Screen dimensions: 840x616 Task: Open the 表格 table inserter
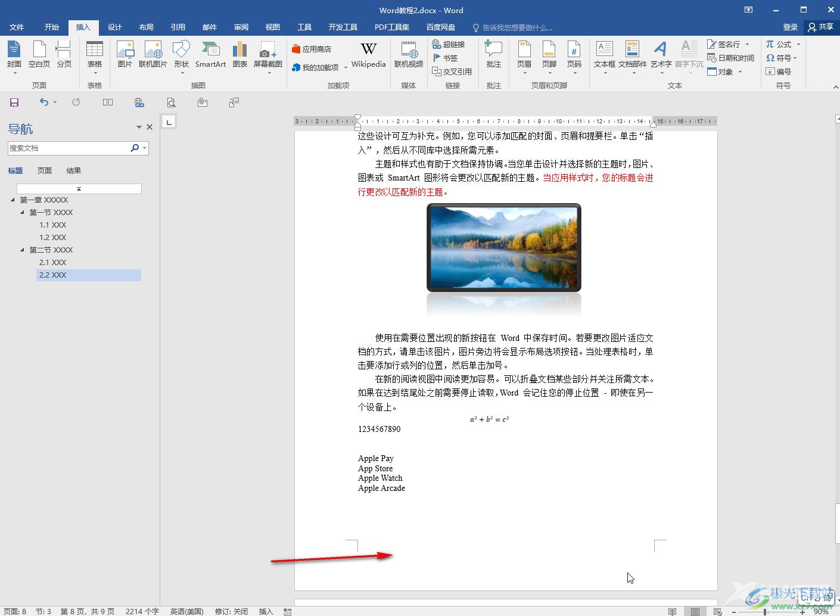(x=95, y=57)
